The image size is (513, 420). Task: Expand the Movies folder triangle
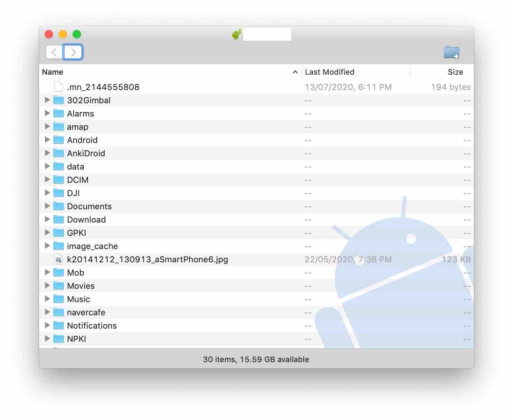pyautogui.click(x=47, y=286)
